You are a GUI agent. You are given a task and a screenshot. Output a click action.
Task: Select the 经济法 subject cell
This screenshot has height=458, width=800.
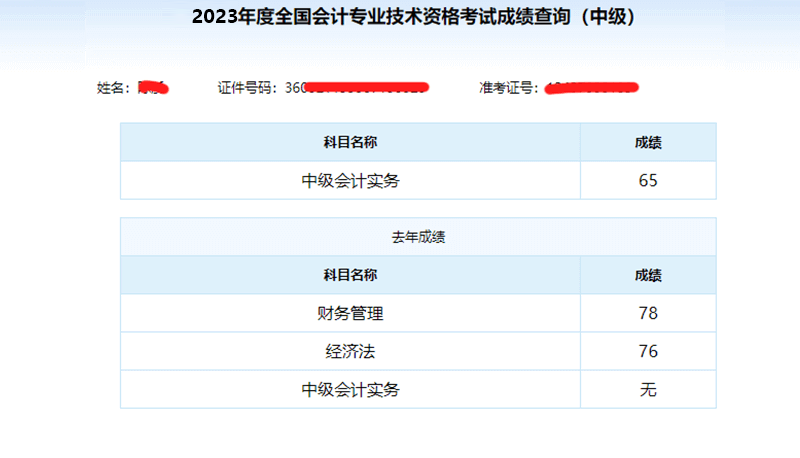(350, 351)
